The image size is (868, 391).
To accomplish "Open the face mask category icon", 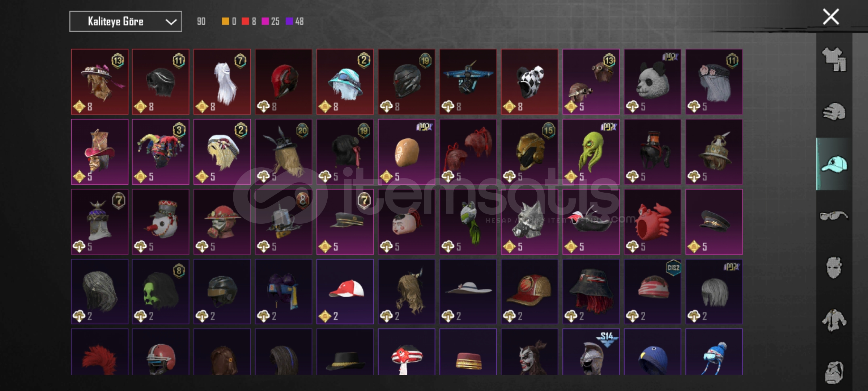I will click(834, 268).
